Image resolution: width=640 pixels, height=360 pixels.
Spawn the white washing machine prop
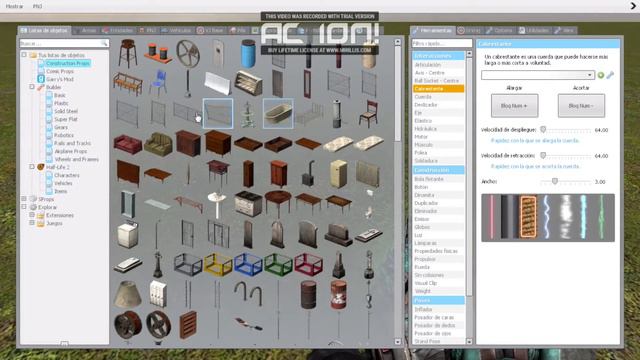[x=128, y=234]
